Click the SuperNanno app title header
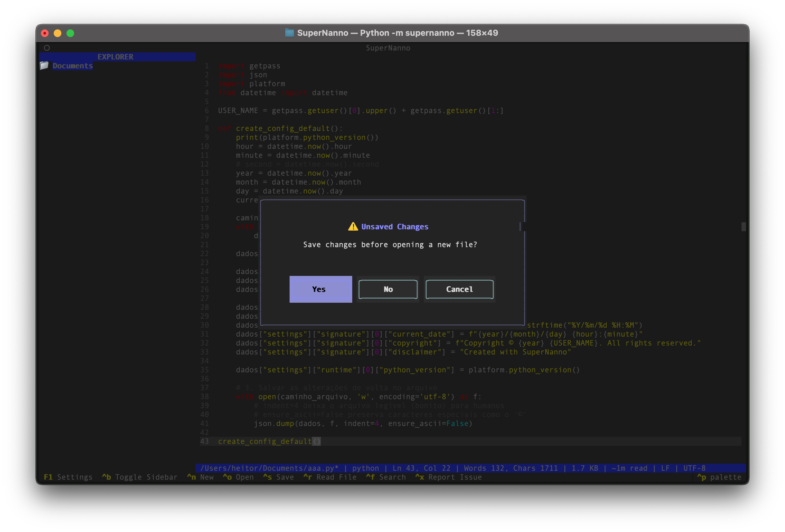Viewport: 785px width, 532px height. pyautogui.click(x=388, y=48)
